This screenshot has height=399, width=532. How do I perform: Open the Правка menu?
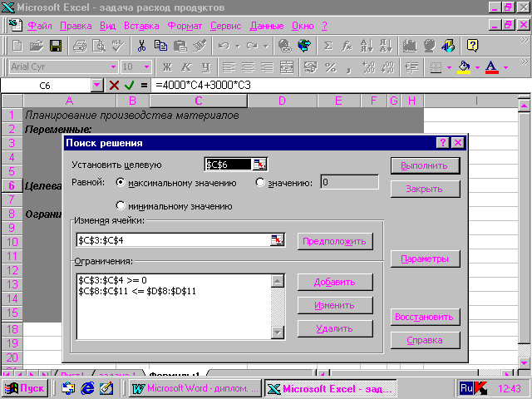pos(76,26)
